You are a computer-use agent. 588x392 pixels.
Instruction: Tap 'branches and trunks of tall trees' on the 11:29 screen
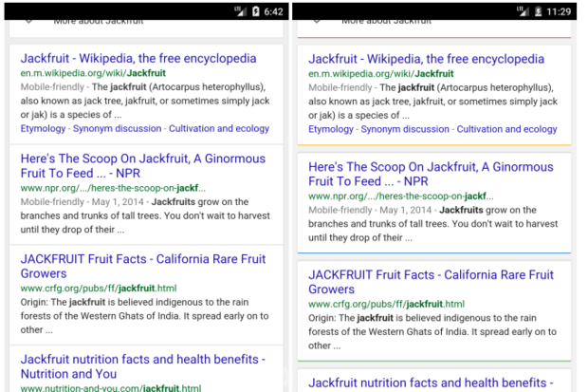pyautogui.click(x=378, y=224)
